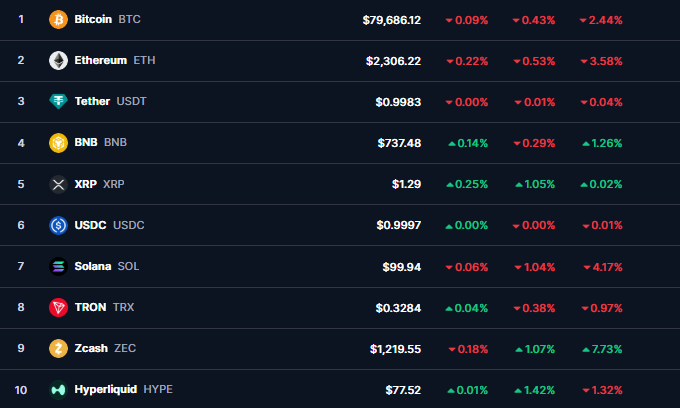Click the USDT ticker symbol
680x408 pixels.
132,101
